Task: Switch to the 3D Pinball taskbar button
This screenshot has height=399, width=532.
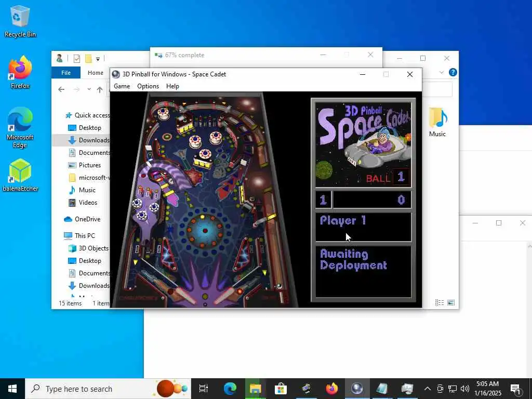Action: tap(357, 389)
